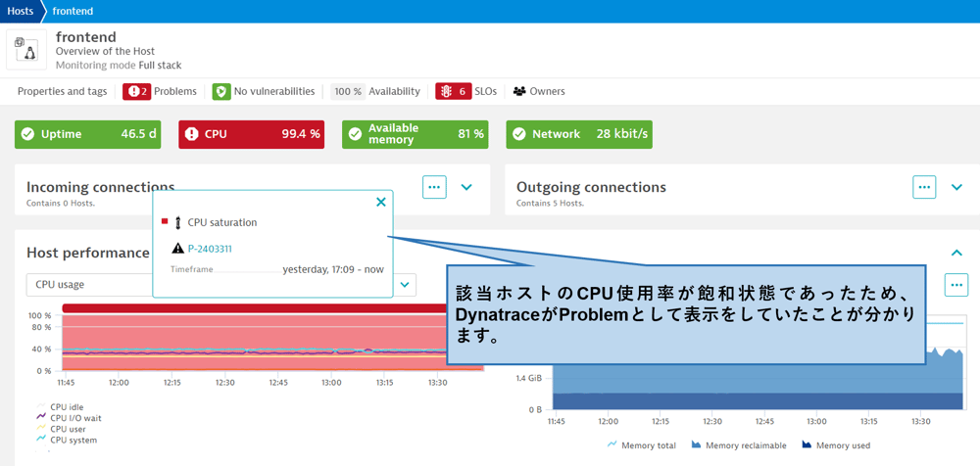The image size is (980, 466).
Task: Open the Properties and tags tab
Action: (63, 91)
